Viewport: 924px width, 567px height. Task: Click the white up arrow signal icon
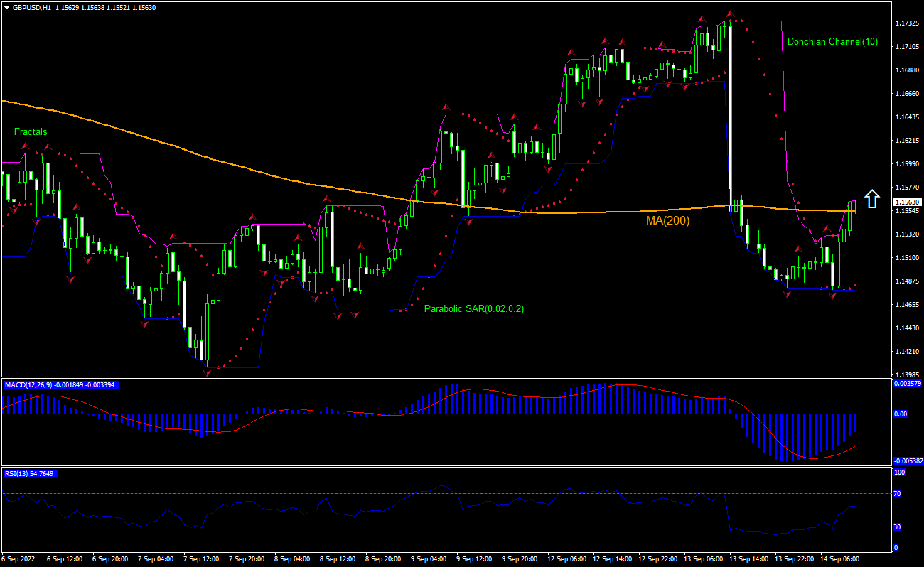872,198
